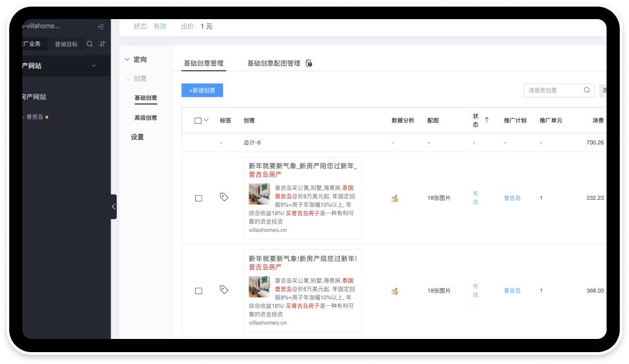Click the help icon next to 基础创意配图管理
The image size is (629, 364).
309,64
